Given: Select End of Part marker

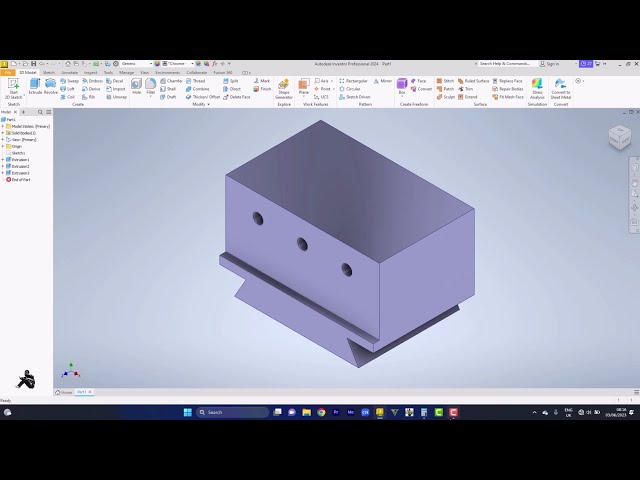Looking at the screenshot, I should point(18,180).
